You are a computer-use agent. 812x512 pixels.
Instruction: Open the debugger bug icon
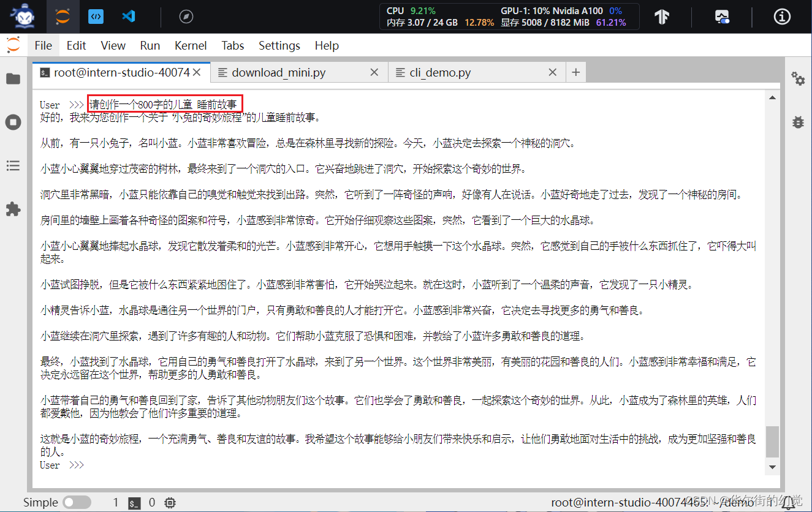click(798, 121)
